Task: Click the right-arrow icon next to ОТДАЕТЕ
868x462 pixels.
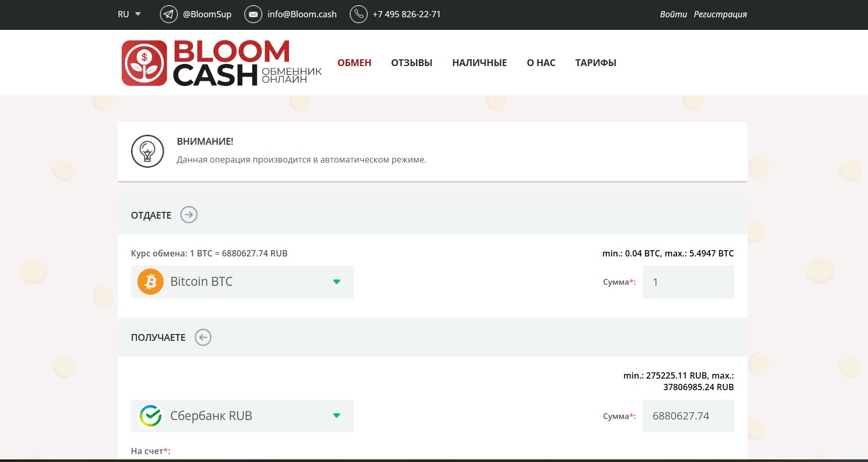Action: tap(189, 214)
